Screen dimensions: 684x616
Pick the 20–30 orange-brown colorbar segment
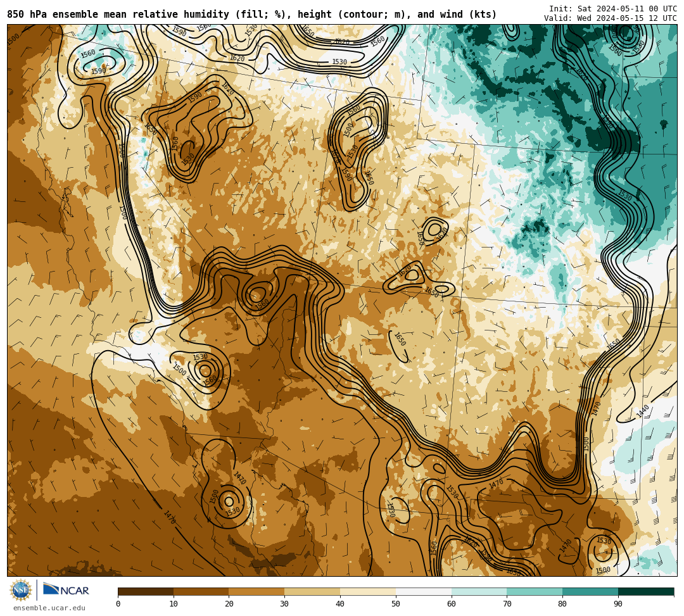tap(257, 591)
